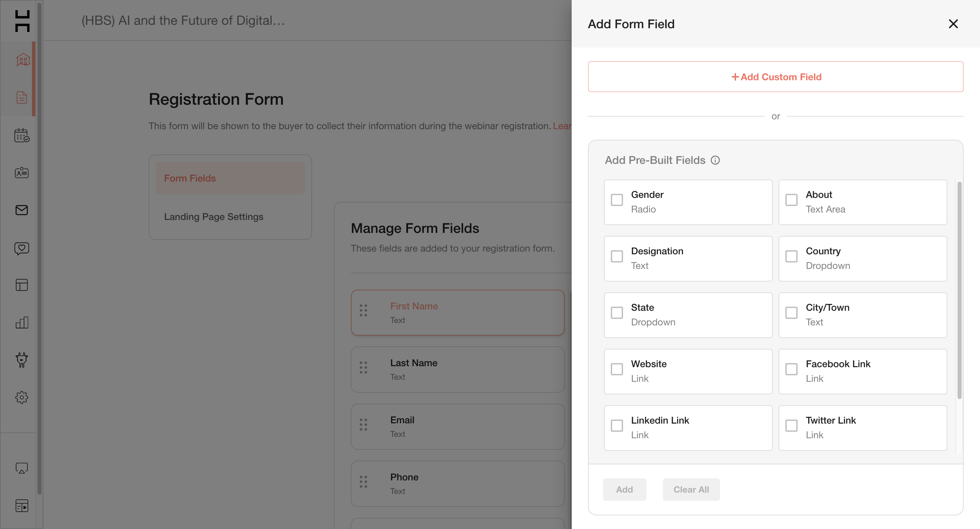Open the layout template icon in sidebar
The width and height of the screenshot is (980, 529).
[x=22, y=285]
